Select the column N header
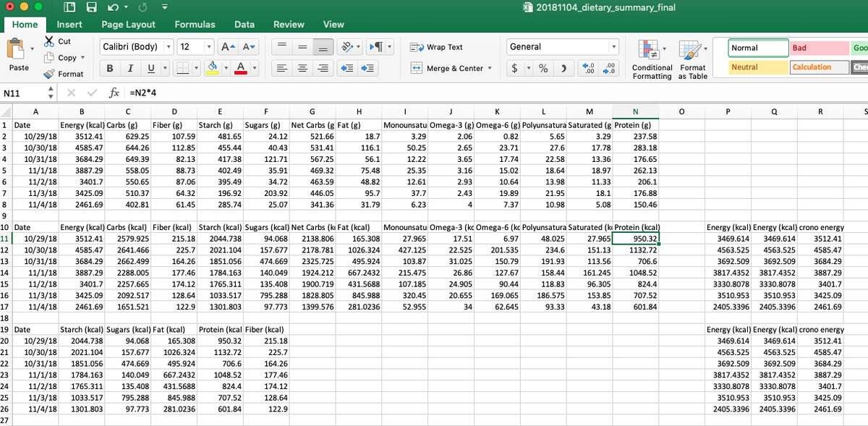 634,111
